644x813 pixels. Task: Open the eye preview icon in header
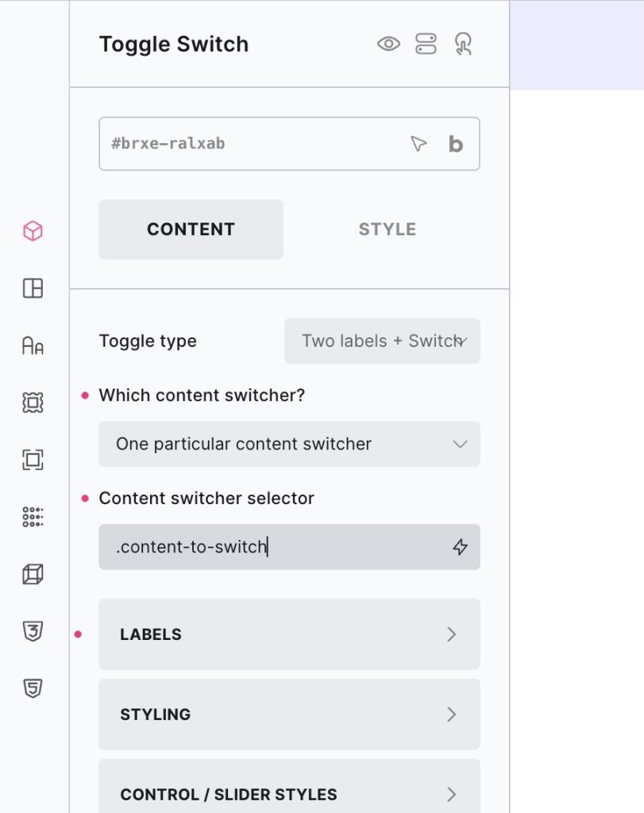coord(388,44)
